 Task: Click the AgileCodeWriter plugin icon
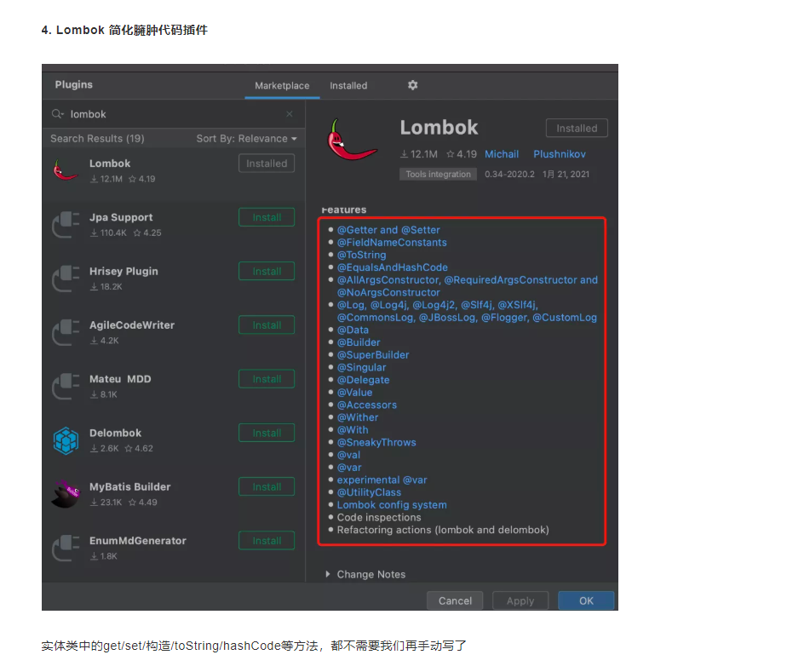66,332
